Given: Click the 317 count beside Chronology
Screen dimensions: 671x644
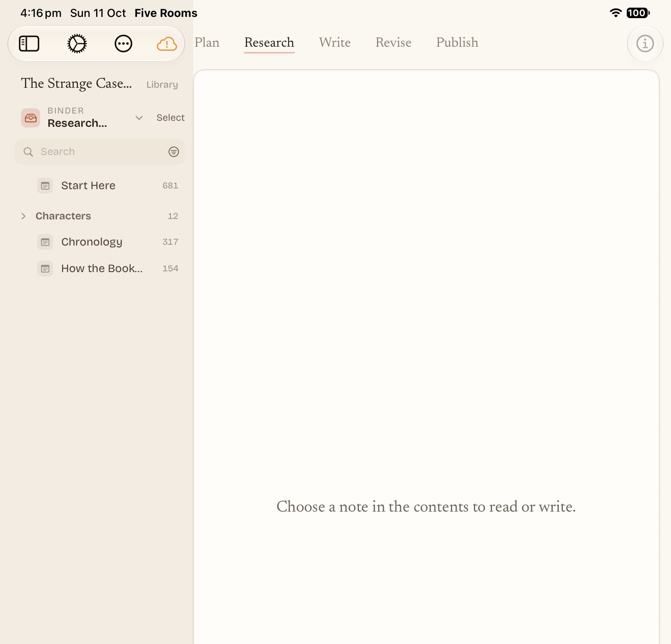Looking at the screenshot, I should click(x=170, y=242).
